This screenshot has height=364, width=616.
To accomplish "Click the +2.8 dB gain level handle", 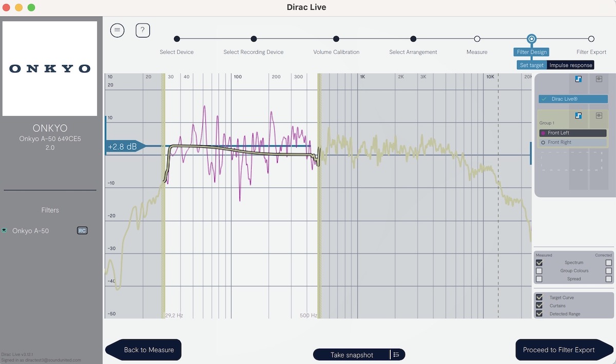I will click(123, 147).
